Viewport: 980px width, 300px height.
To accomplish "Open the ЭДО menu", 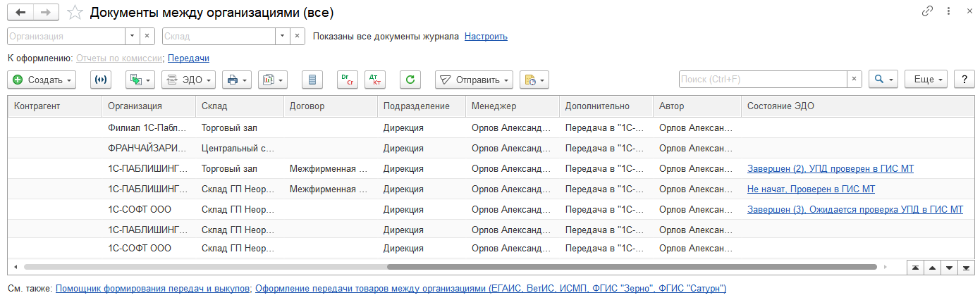I will click(x=188, y=80).
